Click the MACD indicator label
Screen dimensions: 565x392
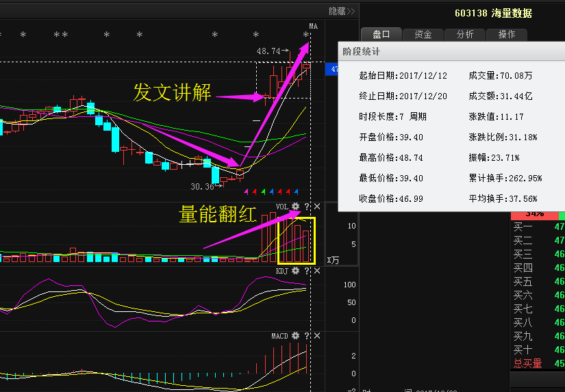coord(279,336)
